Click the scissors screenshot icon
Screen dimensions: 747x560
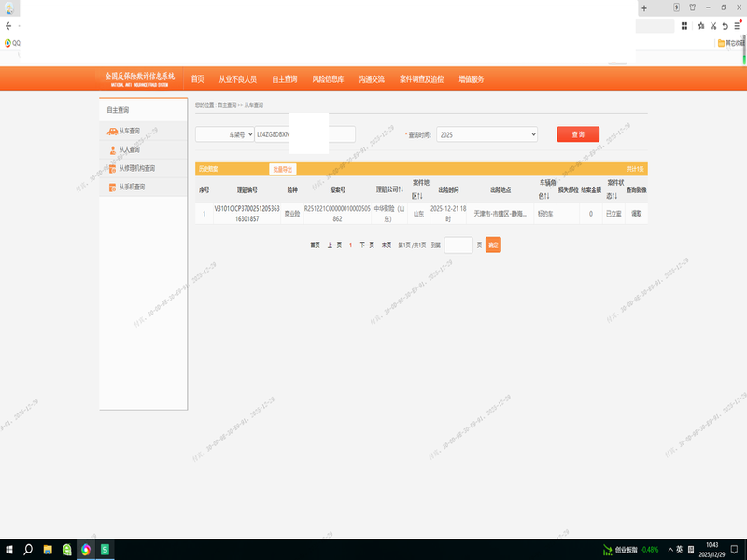click(x=712, y=26)
